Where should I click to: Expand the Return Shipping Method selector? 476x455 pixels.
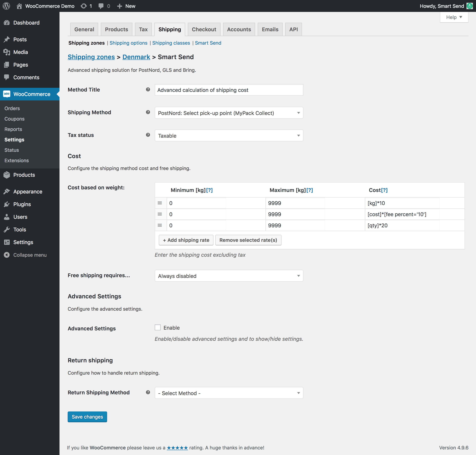pos(229,393)
